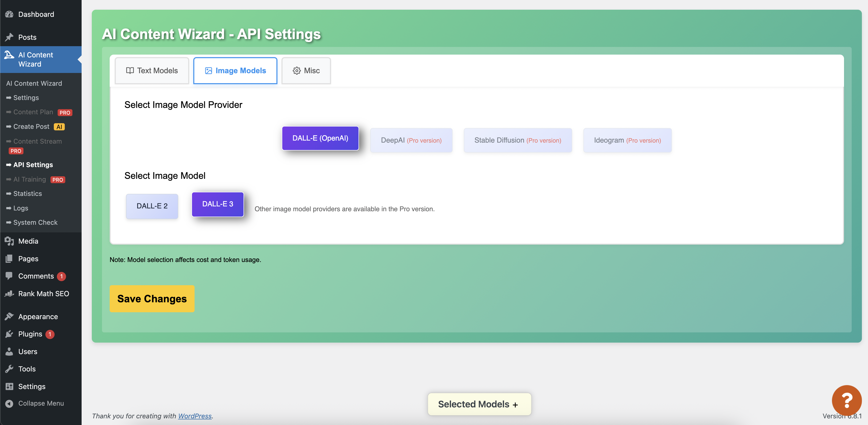The height and width of the screenshot is (425, 868).
Task: Click the Settings sliders icon in sidebar
Action: 9,386
